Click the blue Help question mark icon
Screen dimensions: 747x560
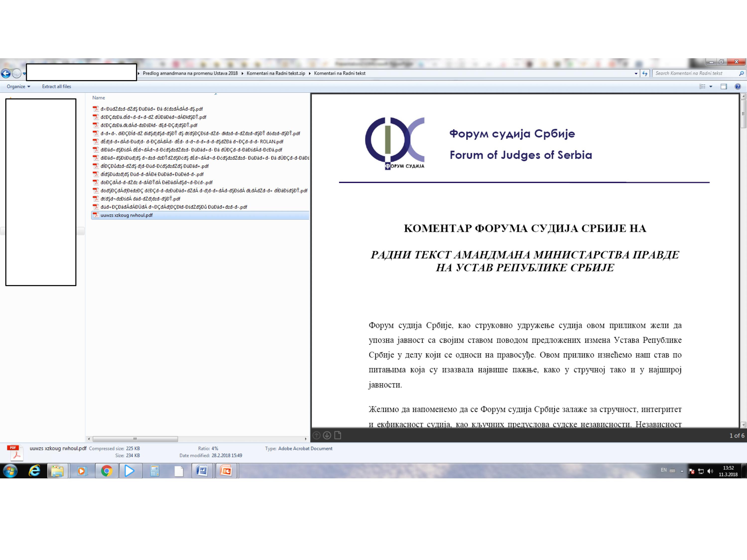click(738, 86)
